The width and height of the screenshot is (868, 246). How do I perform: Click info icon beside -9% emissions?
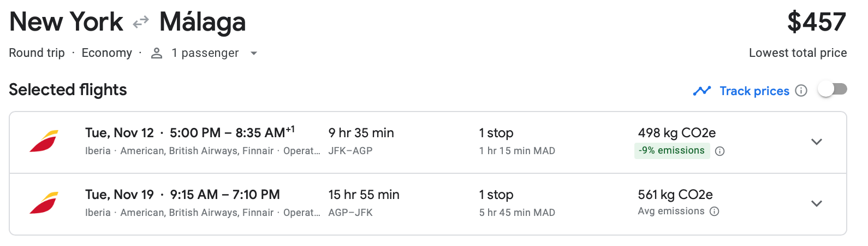pos(720,151)
